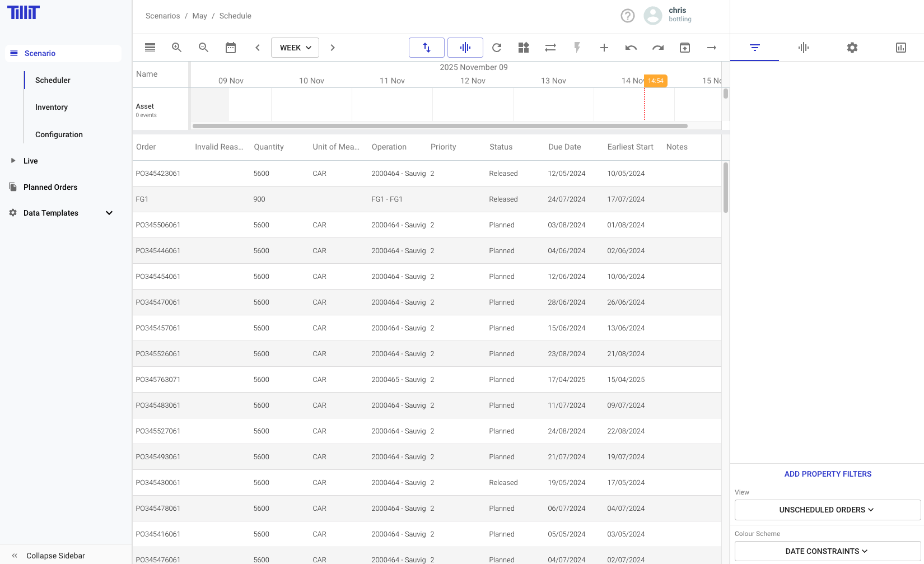The height and width of the screenshot is (564, 924).
Task: Click the undo arrow icon
Action: [x=631, y=48]
